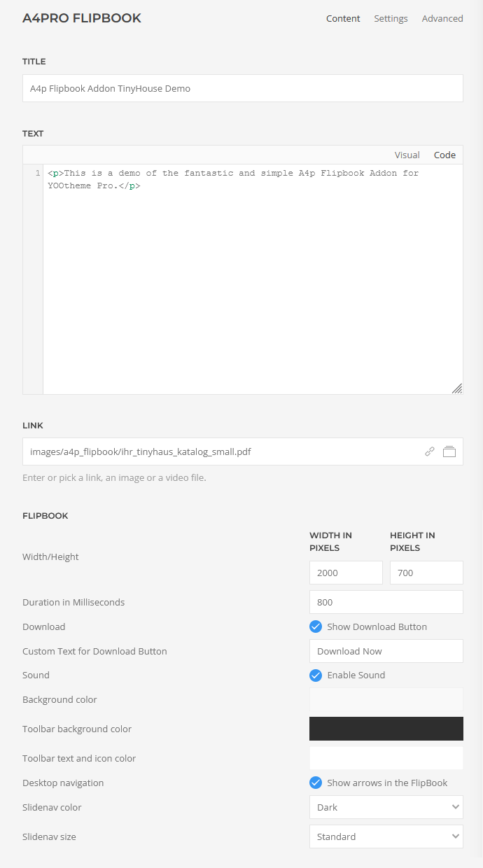Image resolution: width=483 pixels, height=868 pixels.
Task: Click the link chain icon in Link field
Action: [430, 451]
